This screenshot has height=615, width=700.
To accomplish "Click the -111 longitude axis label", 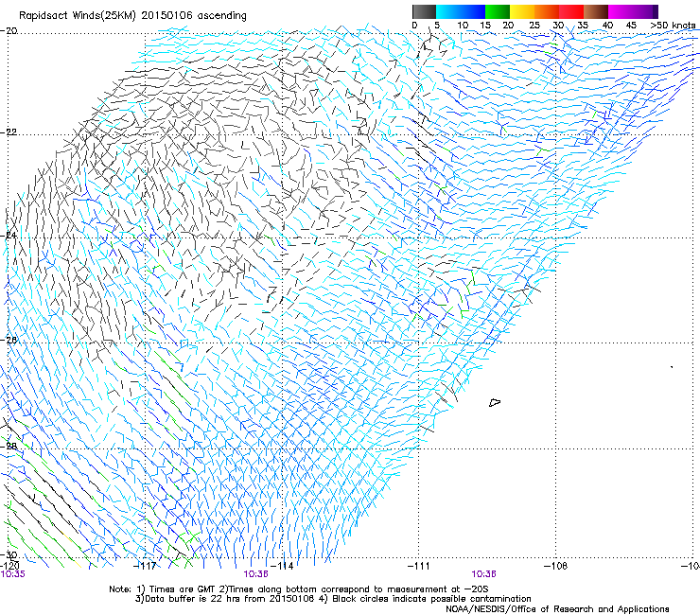I will (x=419, y=566).
